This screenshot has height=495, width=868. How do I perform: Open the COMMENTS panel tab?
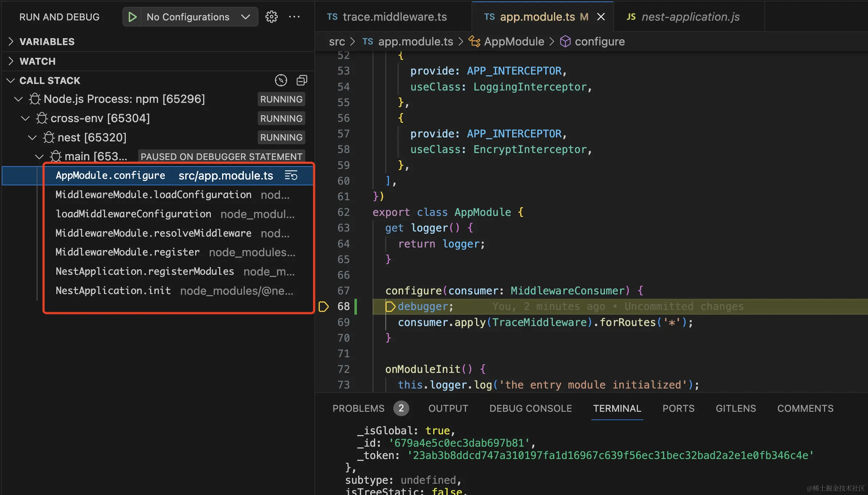click(x=805, y=409)
